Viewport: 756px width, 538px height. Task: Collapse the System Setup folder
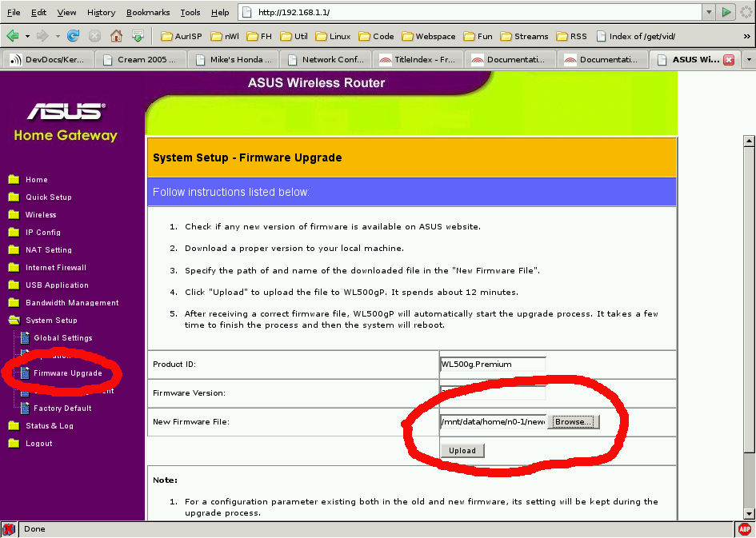tap(14, 320)
